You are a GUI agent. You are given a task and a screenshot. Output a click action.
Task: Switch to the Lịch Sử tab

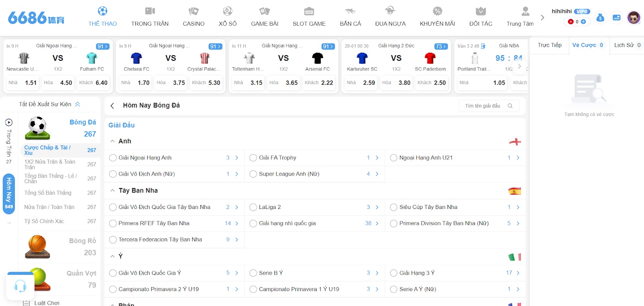(627, 45)
